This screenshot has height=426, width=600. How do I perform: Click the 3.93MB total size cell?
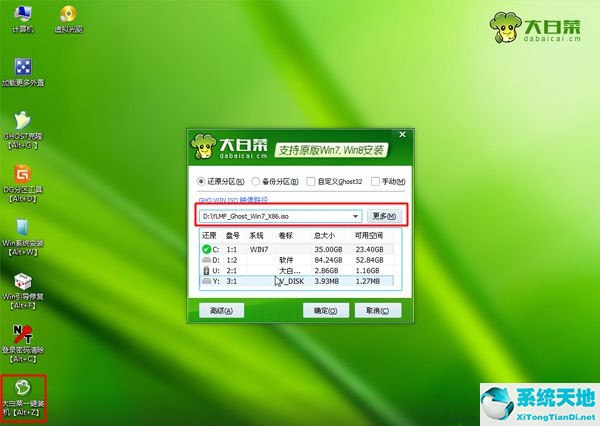click(x=328, y=281)
